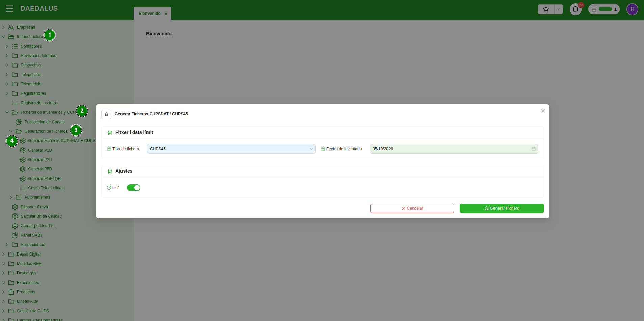Open Registro de Lecturas

[x=39, y=103]
